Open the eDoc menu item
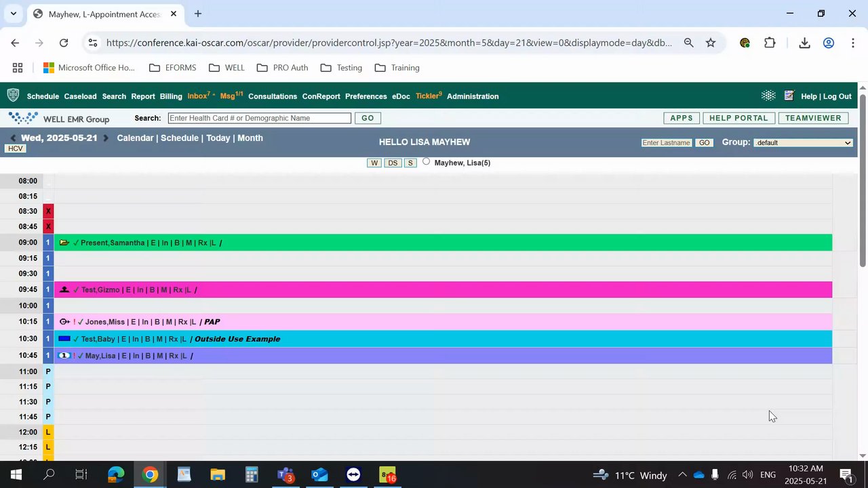The height and width of the screenshot is (488, 868). coord(401,96)
